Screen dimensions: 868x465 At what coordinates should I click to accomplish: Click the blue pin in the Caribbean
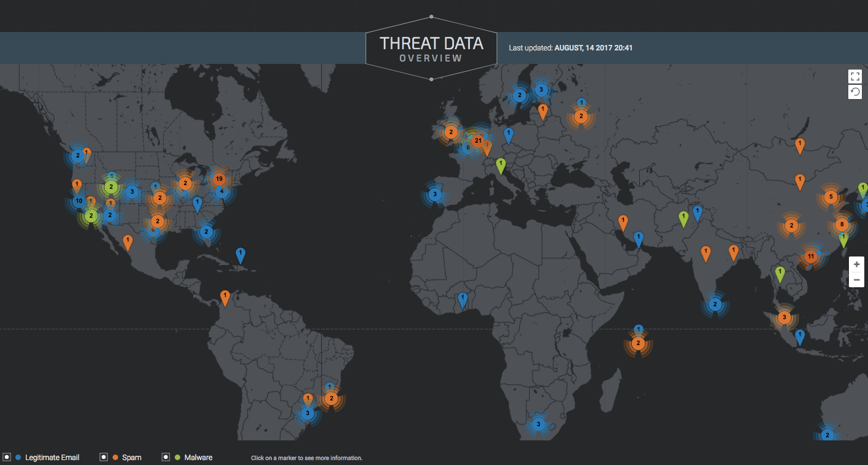(x=241, y=254)
